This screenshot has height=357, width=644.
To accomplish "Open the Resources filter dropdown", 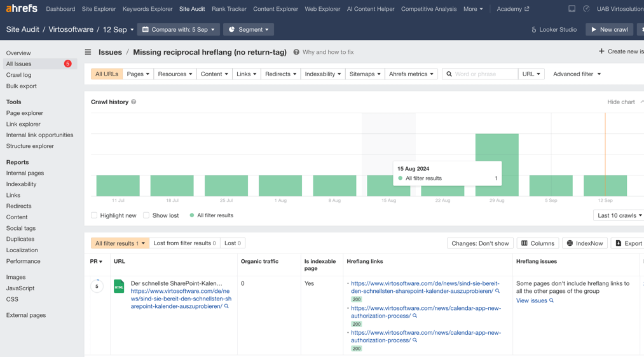I will click(175, 74).
